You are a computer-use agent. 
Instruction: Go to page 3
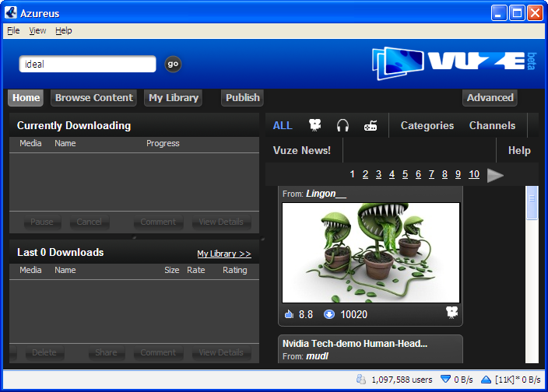tap(378, 174)
